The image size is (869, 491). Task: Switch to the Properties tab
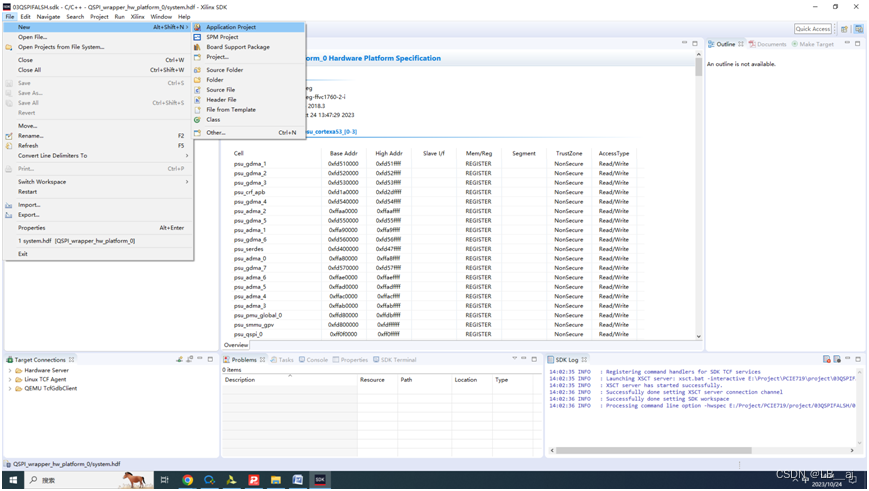click(x=350, y=360)
